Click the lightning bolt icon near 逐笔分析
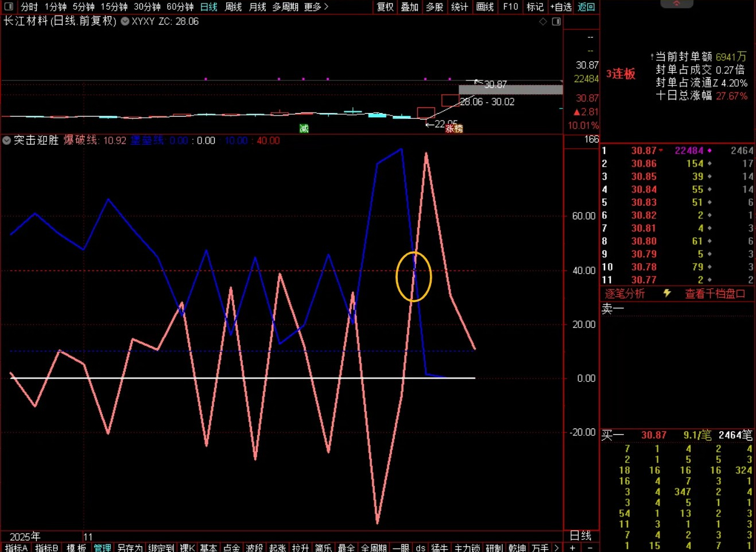 point(667,294)
